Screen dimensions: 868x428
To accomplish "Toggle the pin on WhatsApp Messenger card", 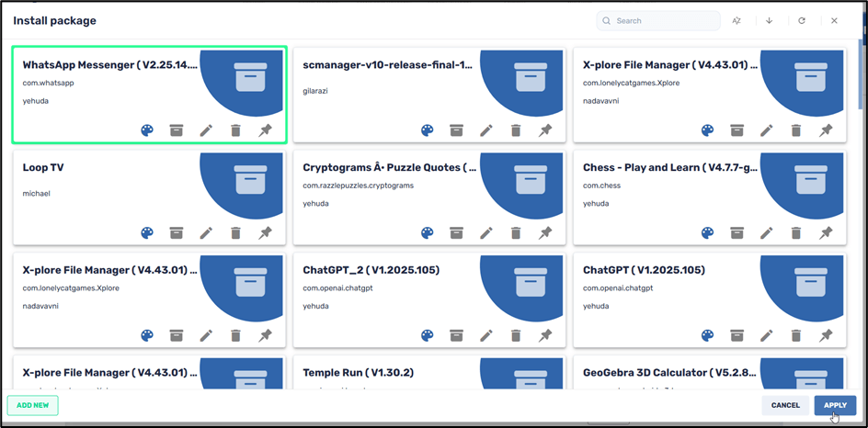I will click(x=265, y=130).
